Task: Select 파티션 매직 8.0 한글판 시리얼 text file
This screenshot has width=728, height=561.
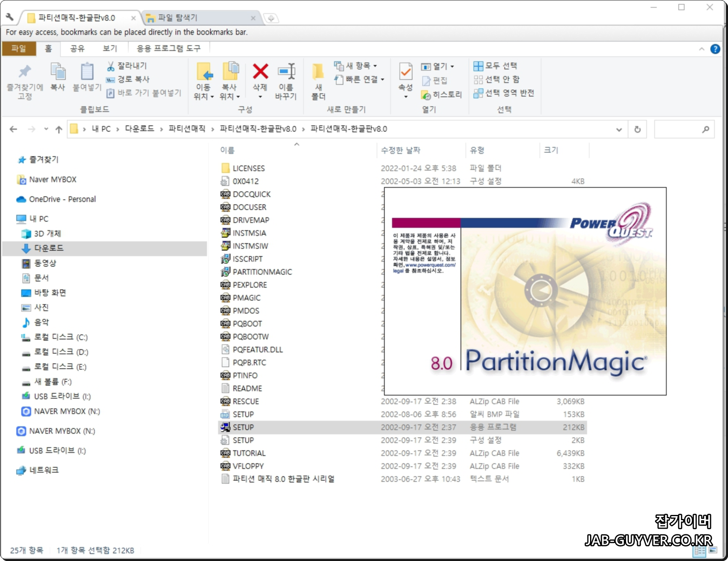Action: pyautogui.click(x=277, y=479)
